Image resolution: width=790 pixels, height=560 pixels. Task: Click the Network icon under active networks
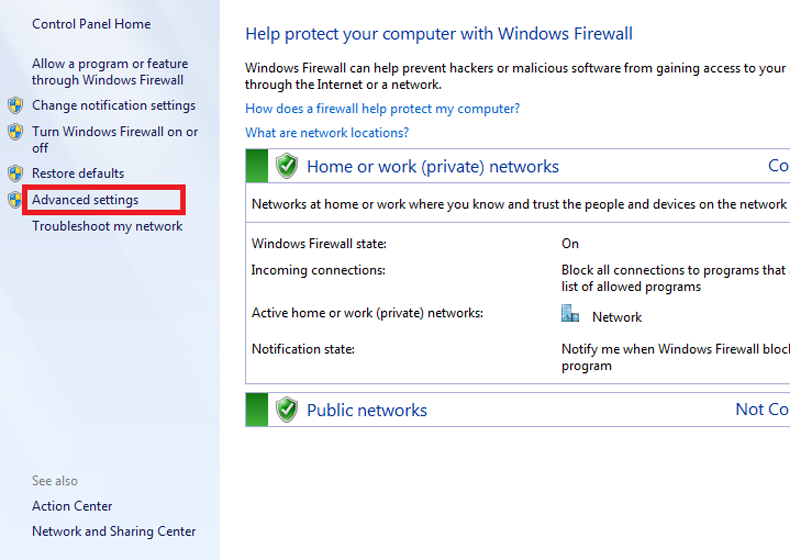pyautogui.click(x=571, y=315)
